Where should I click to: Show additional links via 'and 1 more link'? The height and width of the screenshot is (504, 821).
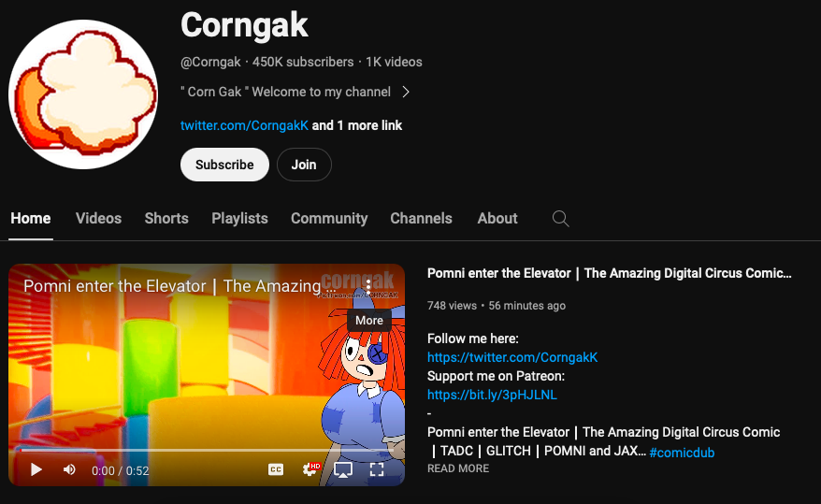(357, 125)
